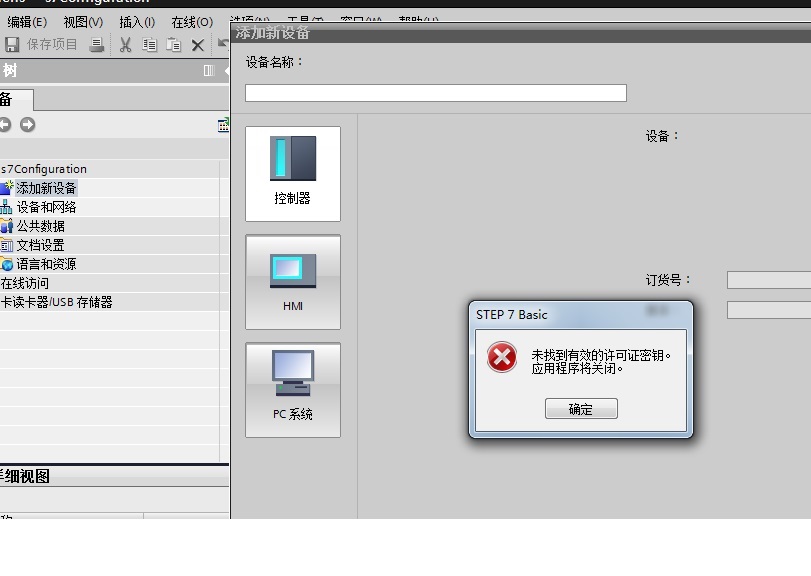Viewport: 811px width, 576px height.
Task: Open the 在线(O) menu
Action: pos(192,22)
